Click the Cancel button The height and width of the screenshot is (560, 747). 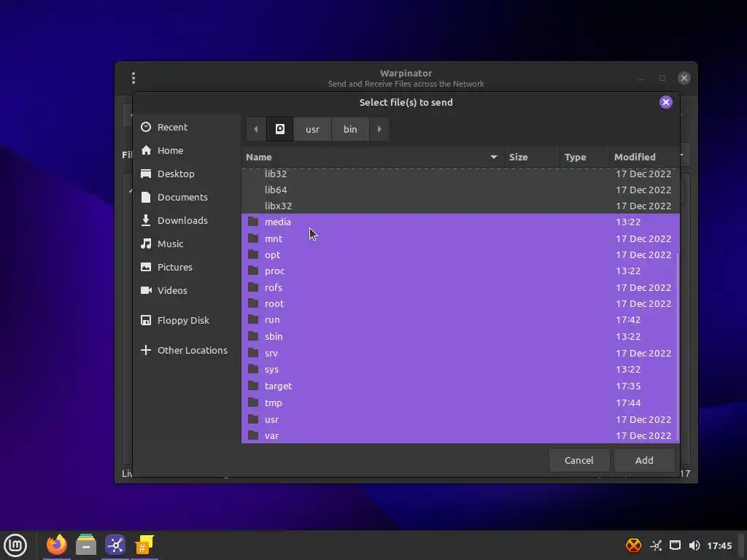(578, 461)
